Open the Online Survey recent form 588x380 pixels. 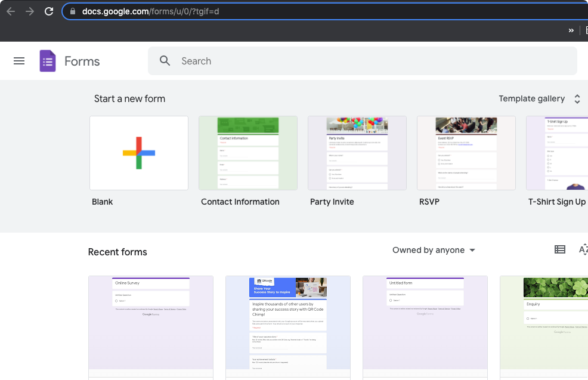point(151,325)
